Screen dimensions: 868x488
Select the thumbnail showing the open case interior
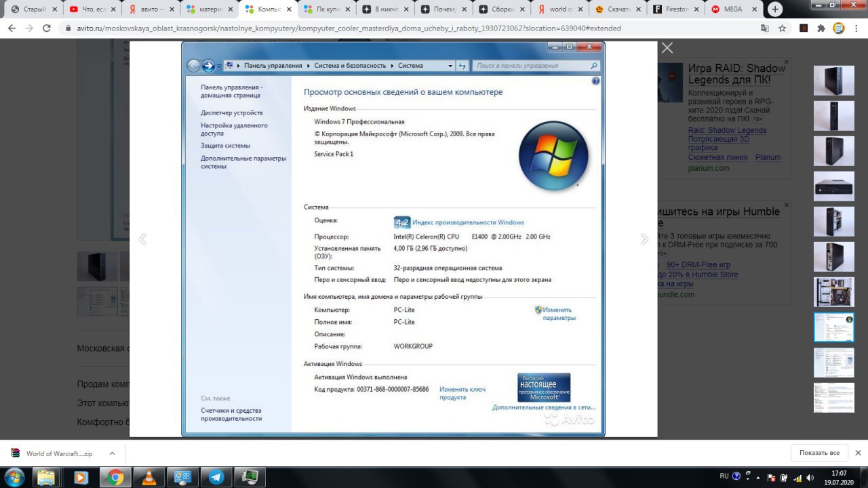coord(833,292)
